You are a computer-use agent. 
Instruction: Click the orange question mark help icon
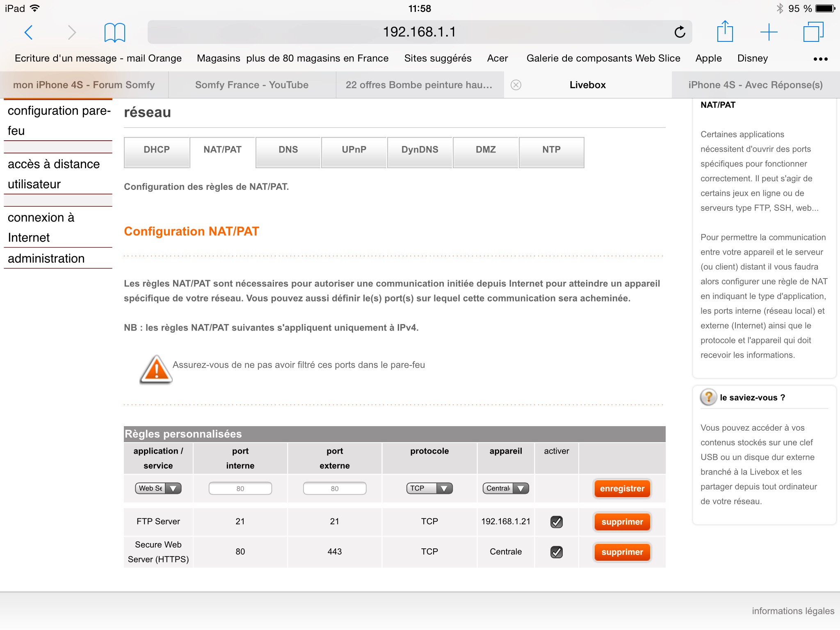coord(708,397)
